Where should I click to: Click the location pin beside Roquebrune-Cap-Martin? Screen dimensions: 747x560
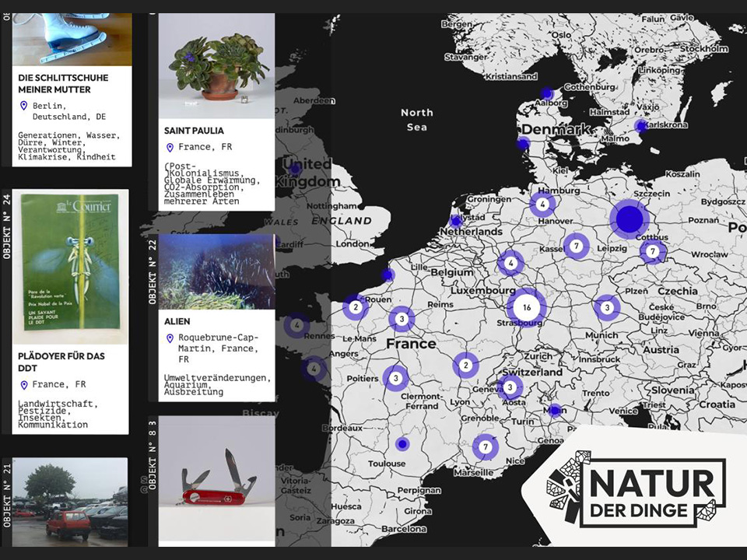[170, 338]
